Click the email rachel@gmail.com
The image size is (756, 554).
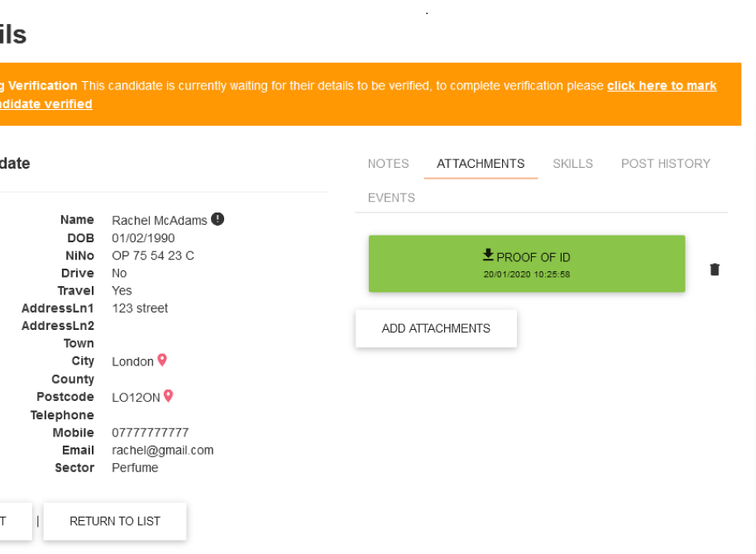click(163, 451)
